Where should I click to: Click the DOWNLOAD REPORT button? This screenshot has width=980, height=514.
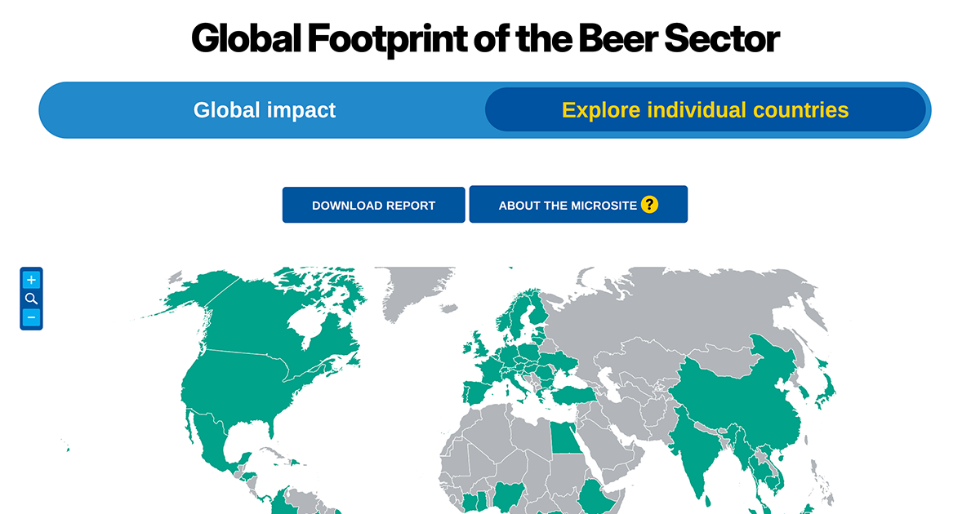[x=373, y=205]
